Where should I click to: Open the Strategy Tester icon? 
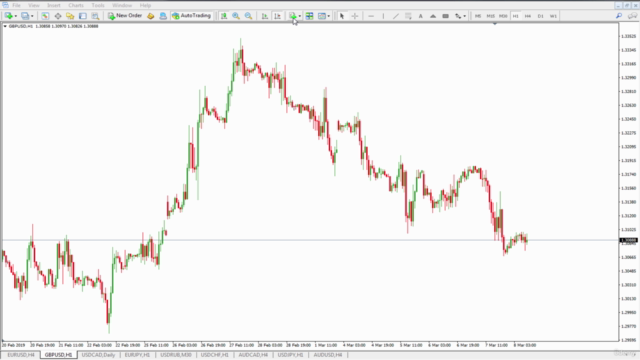(95, 16)
